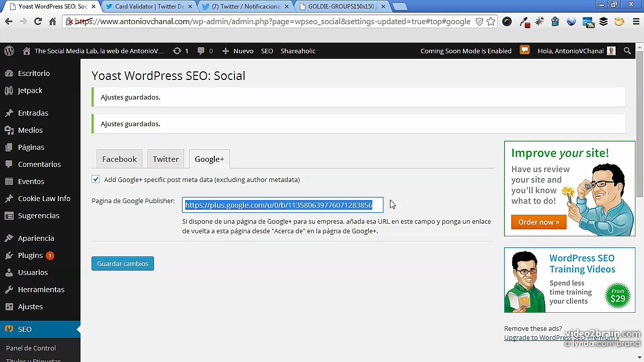
Task: Select the Google+ settings tab
Action: (209, 159)
